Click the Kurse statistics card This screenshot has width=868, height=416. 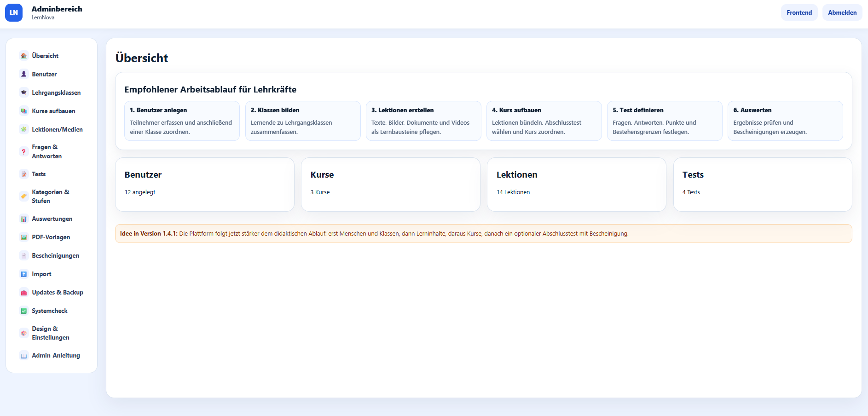click(x=391, y=185)
